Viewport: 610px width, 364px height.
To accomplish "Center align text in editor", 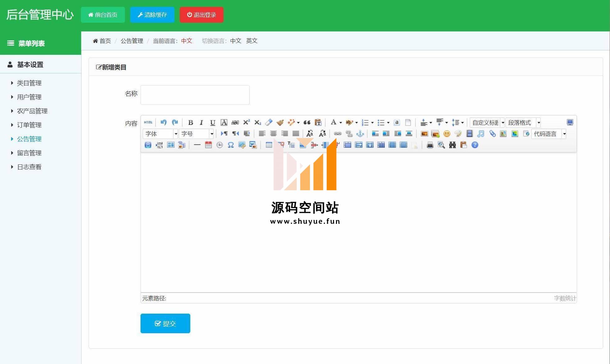I will [273, 134].
